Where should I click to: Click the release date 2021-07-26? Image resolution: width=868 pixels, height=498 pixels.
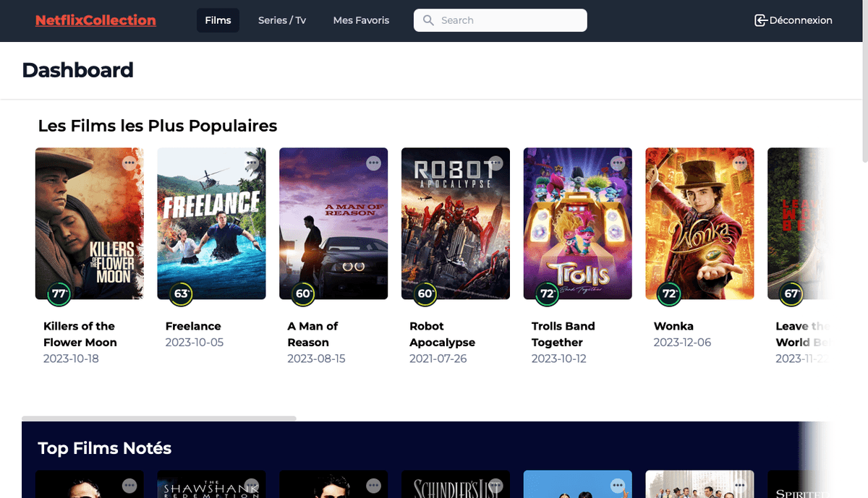tap(438, 359)
